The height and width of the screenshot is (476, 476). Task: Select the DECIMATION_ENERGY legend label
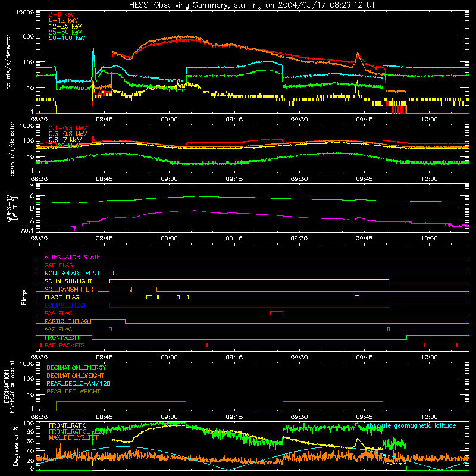click(x=76, y=368)
